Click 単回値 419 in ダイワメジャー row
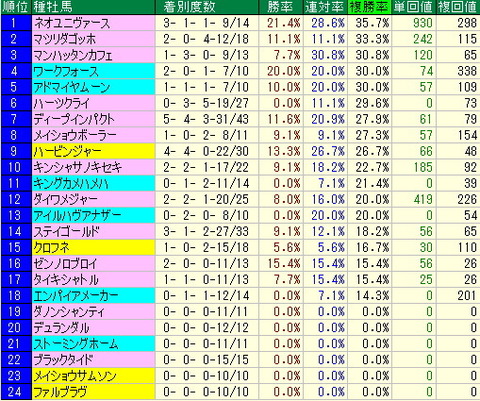The image size is (480, 401). coord(423,199)
